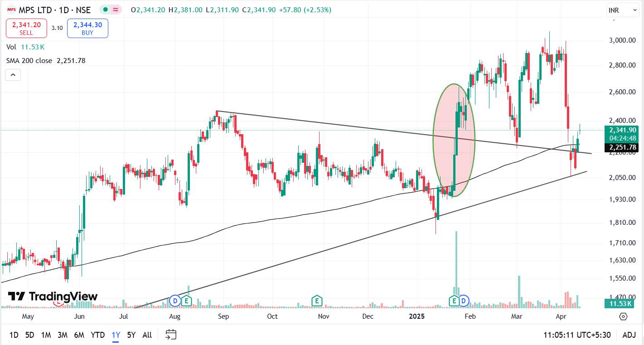
Task: Toggle ADJ adjusted price data
Action: [x=629, y=335]
